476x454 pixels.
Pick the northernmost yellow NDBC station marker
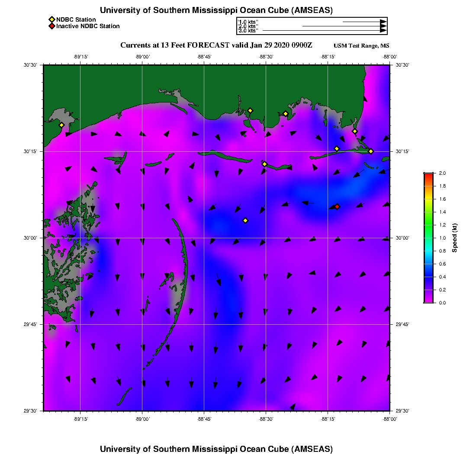(250, 111)
